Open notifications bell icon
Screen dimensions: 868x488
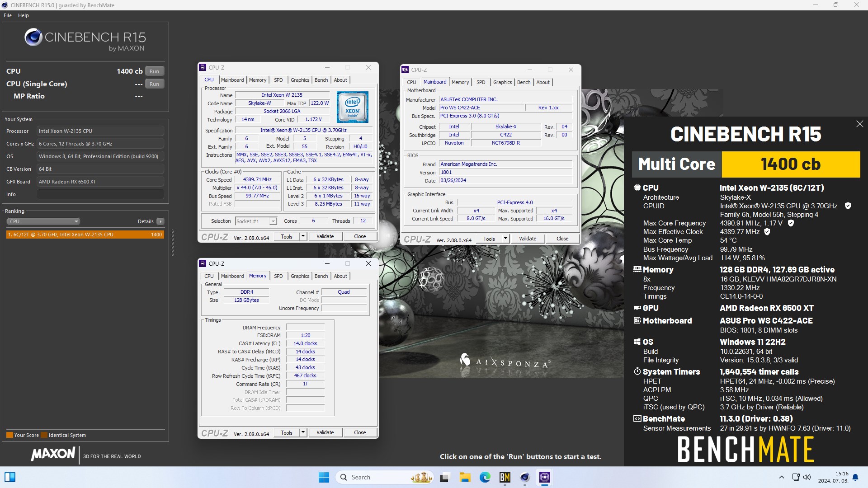point(855,477)
